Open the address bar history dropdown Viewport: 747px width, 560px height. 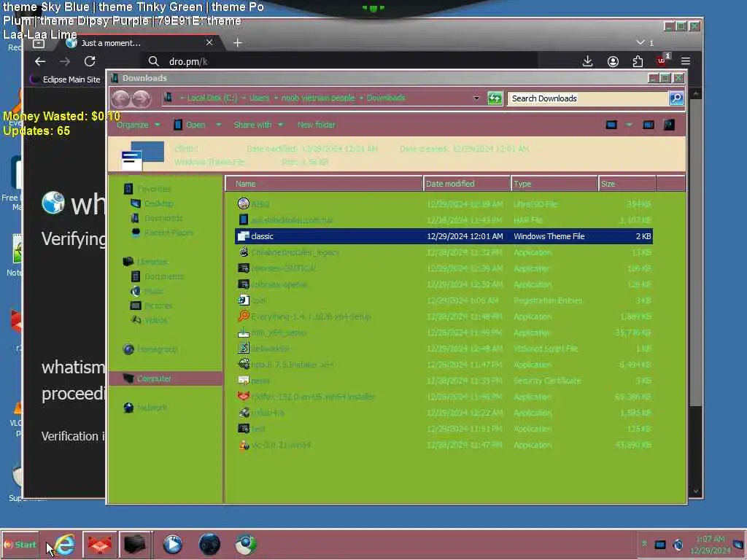pyautogui.click(x=476, y=98)
